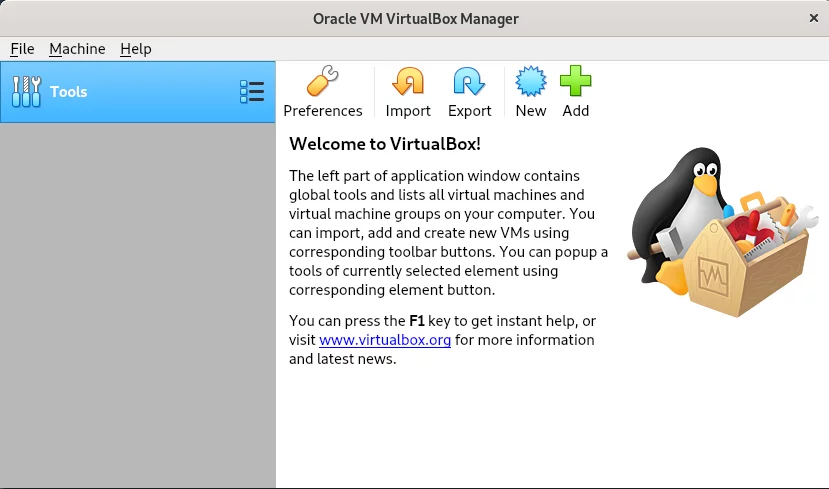Close the VirtualBox Manager window
Viewport: 829px width, 489px height.
(x=814, y=19)
